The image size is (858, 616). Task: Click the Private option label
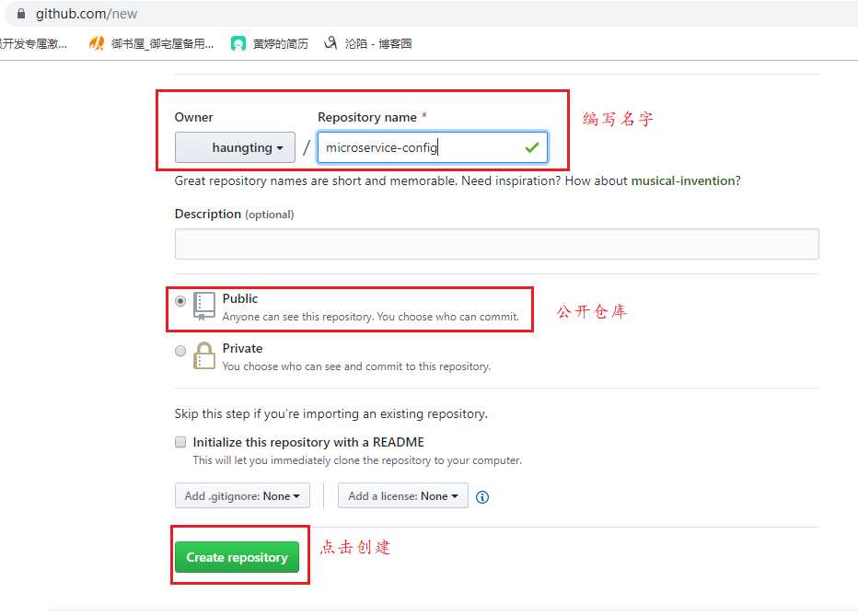point(242,348)
